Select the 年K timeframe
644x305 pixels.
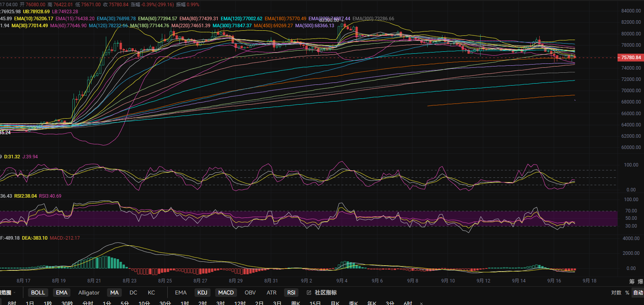point(372,303)
